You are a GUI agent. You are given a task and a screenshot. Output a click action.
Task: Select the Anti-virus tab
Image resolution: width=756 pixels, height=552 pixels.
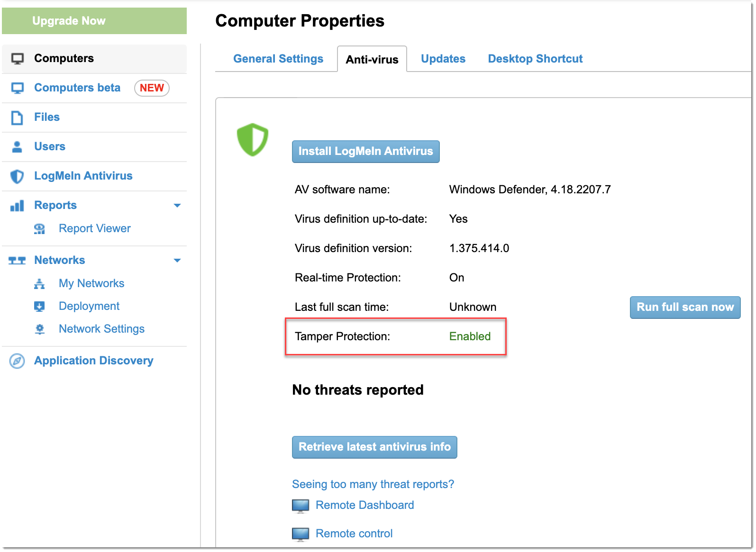372,60
